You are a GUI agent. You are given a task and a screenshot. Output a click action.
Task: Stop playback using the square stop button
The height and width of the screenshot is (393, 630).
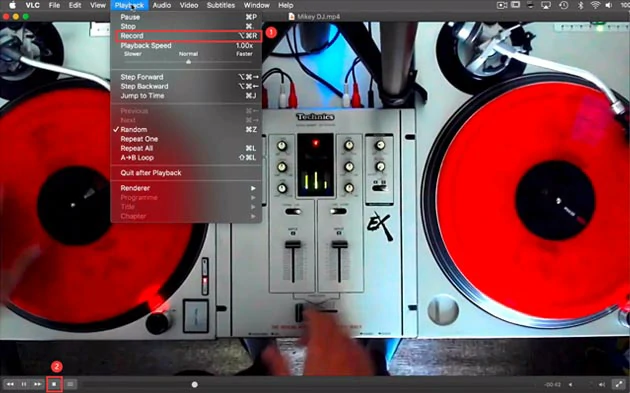click(x=54, y=384)
